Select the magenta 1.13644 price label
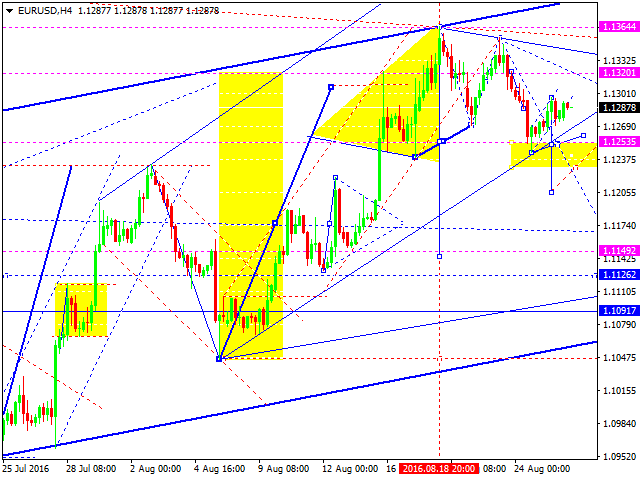 pos(619,27)
